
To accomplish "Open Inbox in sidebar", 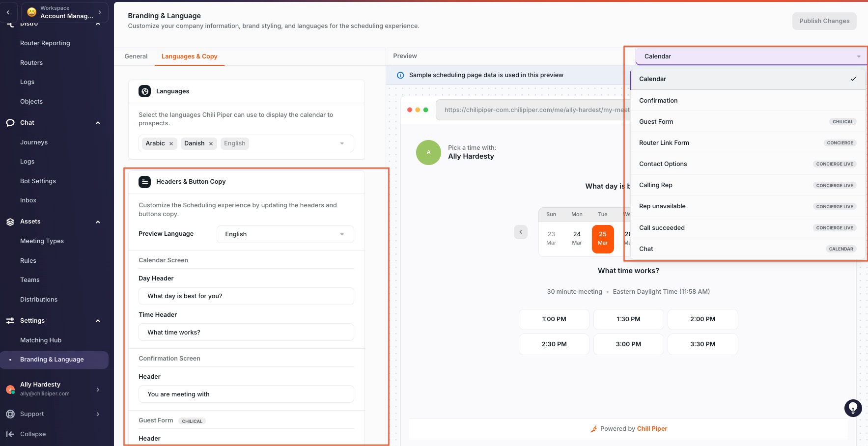I will click(28, 200).
